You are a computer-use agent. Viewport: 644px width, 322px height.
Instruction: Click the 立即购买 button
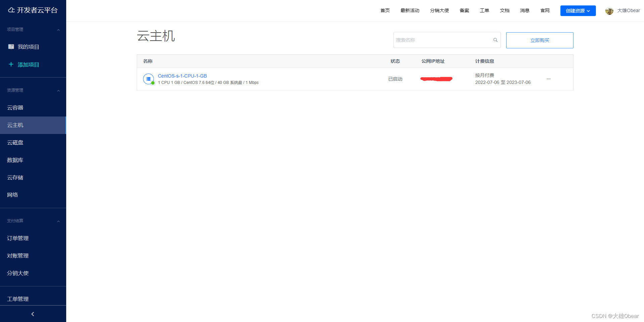pyautogui.click(x=539, y=40)
